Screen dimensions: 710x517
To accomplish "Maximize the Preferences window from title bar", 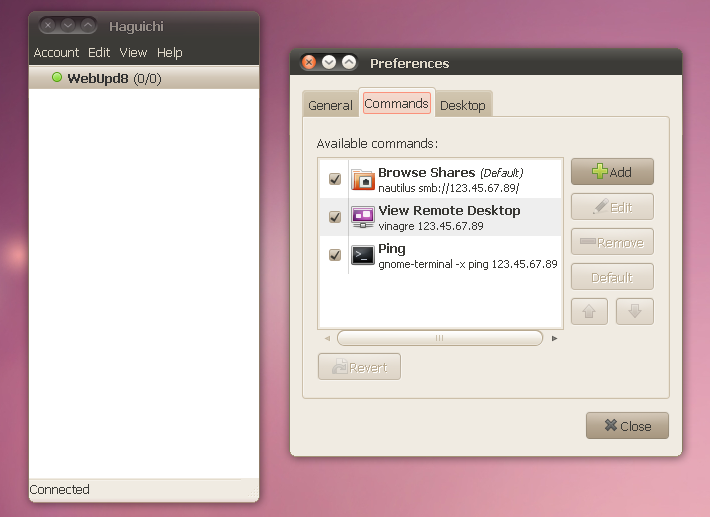I will (x=349, y=62).
